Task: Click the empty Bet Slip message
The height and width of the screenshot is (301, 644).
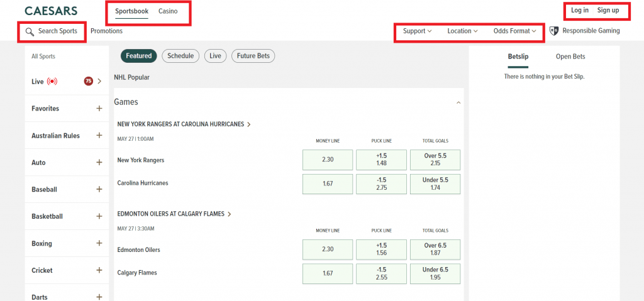Action: 544,77
